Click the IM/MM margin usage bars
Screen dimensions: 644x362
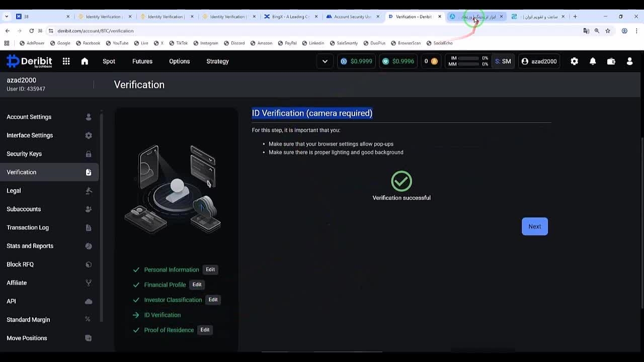point(469,61)
